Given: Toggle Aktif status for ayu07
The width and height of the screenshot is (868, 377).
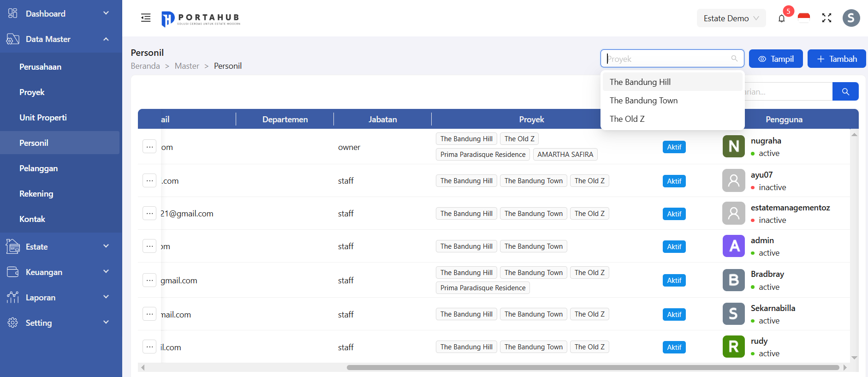Looking at the screenshot, I should click(x=674, y=181).
